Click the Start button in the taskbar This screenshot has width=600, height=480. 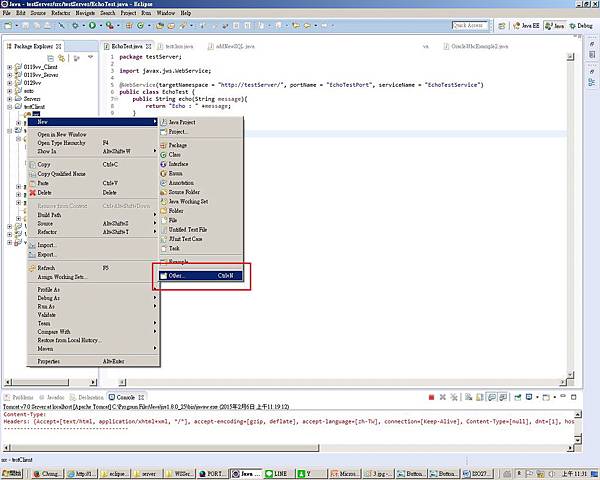pos(12,474)
